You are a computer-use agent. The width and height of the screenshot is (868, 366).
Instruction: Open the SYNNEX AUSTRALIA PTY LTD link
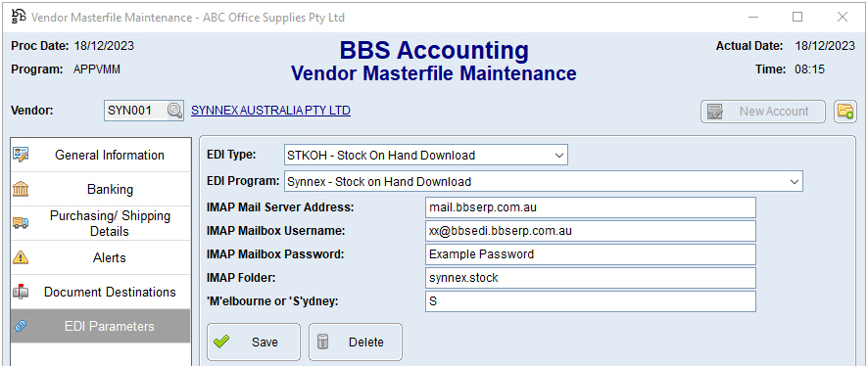(x=270, y=111)
